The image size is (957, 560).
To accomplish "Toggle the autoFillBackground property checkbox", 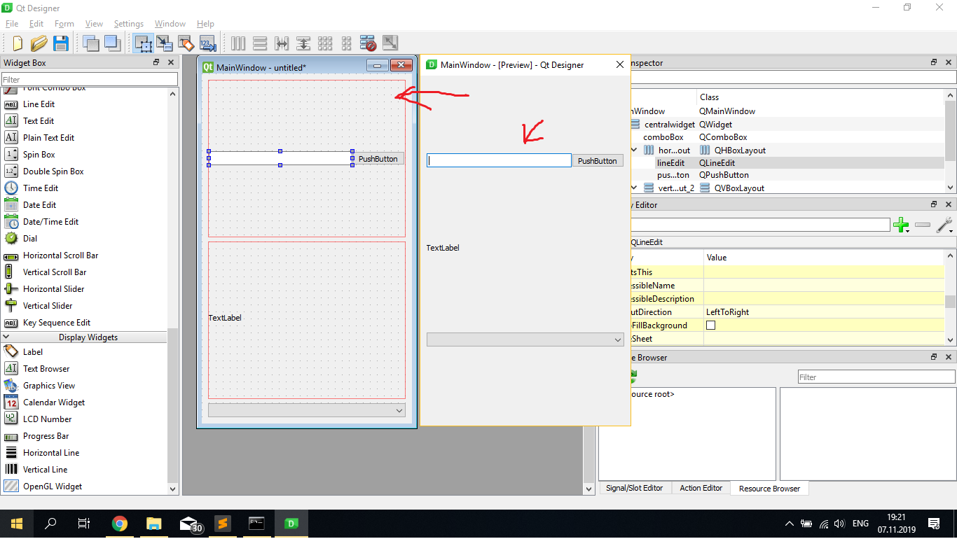I will coord(711,325).
